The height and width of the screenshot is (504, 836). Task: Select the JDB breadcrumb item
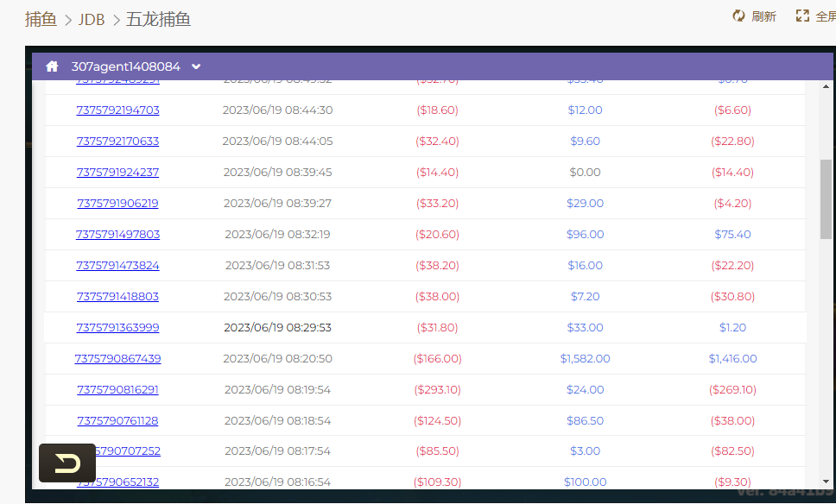92,19
